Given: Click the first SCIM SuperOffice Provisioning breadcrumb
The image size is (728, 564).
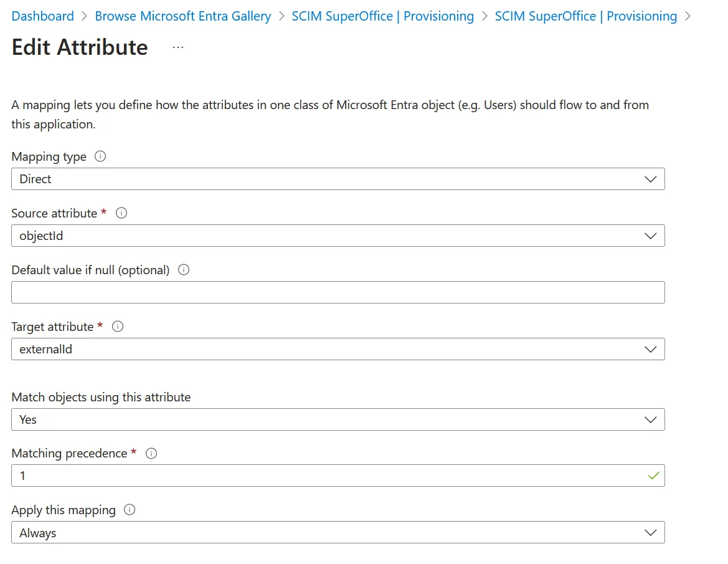Looking at the screenshot, I should [x=382, y=16].
